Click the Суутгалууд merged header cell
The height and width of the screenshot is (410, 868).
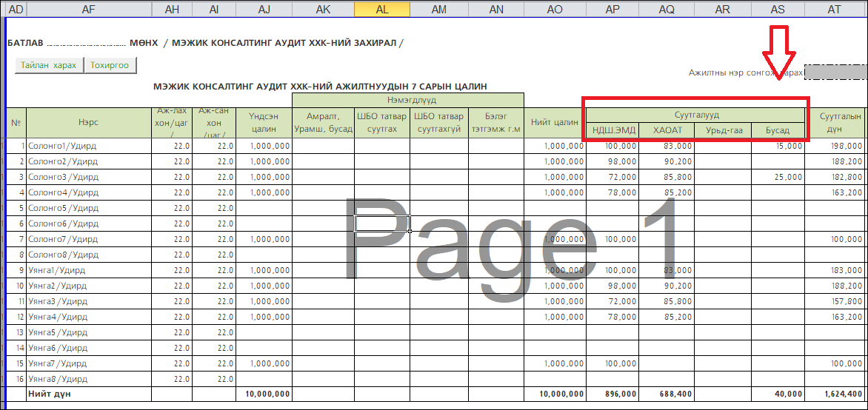[x=696, y=115]
